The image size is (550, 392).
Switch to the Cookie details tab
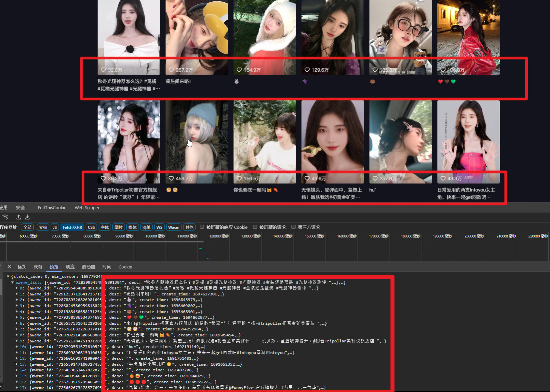tap(125, 267)
